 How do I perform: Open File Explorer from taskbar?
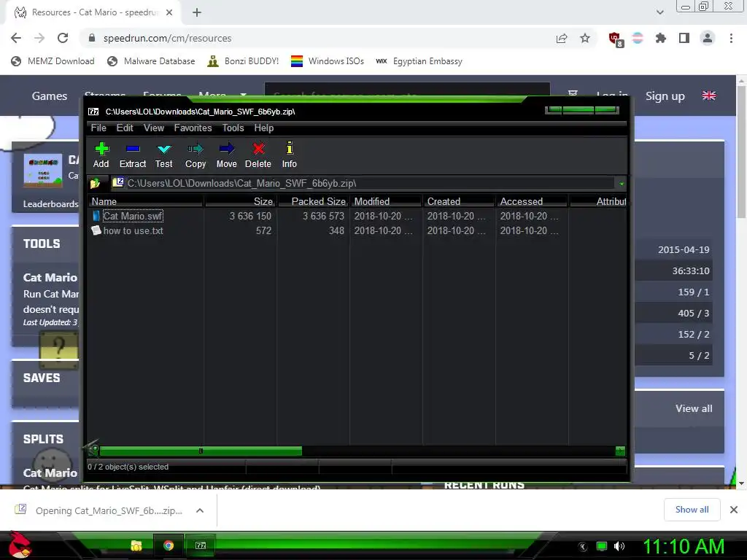[x=136, y=545]
